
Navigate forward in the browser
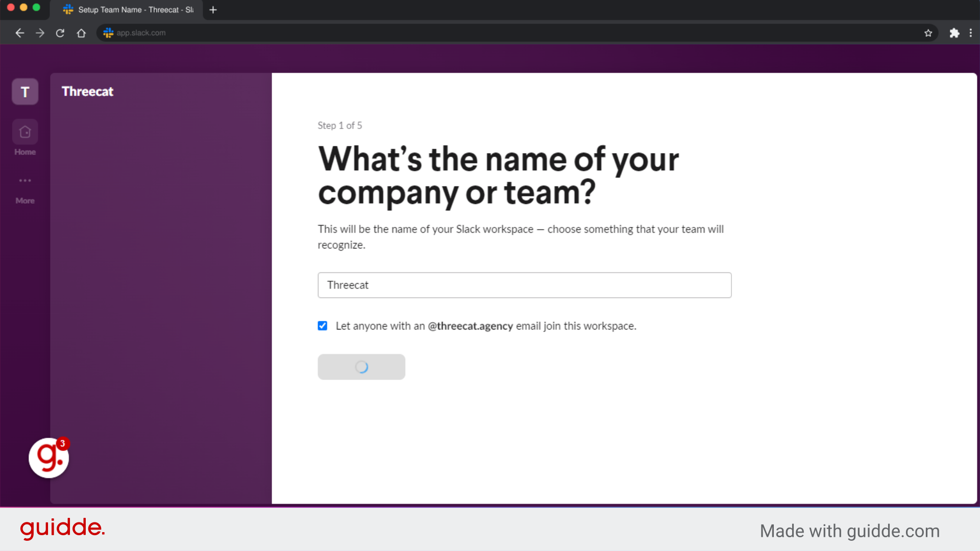(x=40, y=33)
